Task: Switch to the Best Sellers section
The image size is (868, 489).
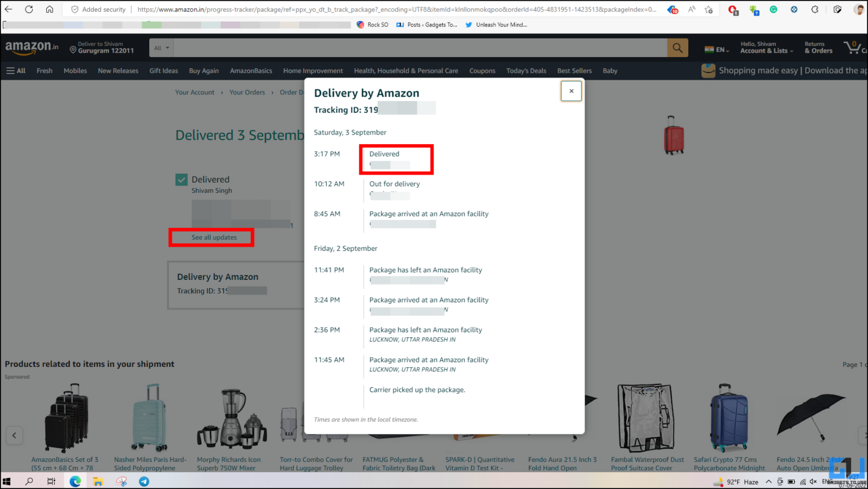Action: click(574, 71)
